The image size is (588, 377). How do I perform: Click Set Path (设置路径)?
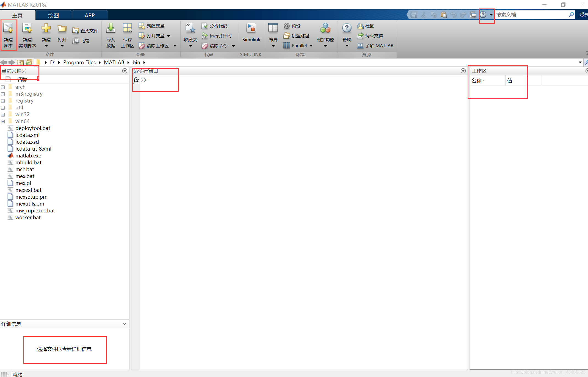point(296,36)
